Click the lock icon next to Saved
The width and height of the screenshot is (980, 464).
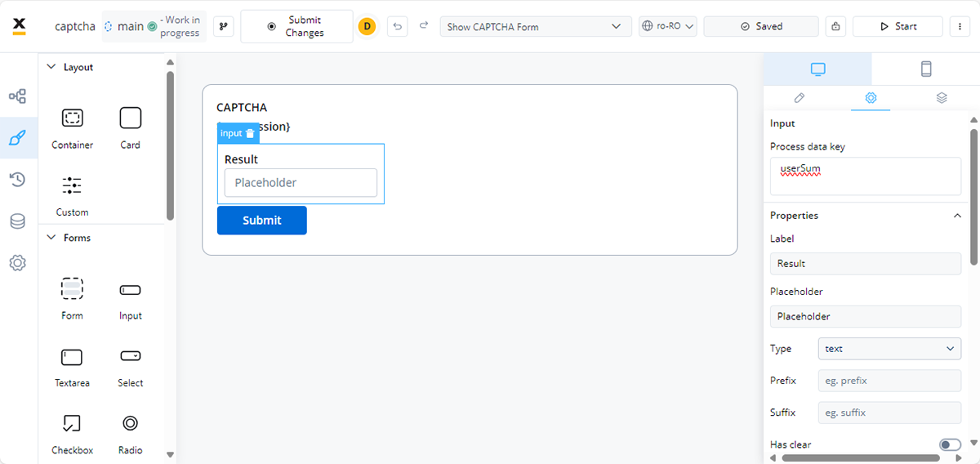pyautogui.click(x=835, y=26)
